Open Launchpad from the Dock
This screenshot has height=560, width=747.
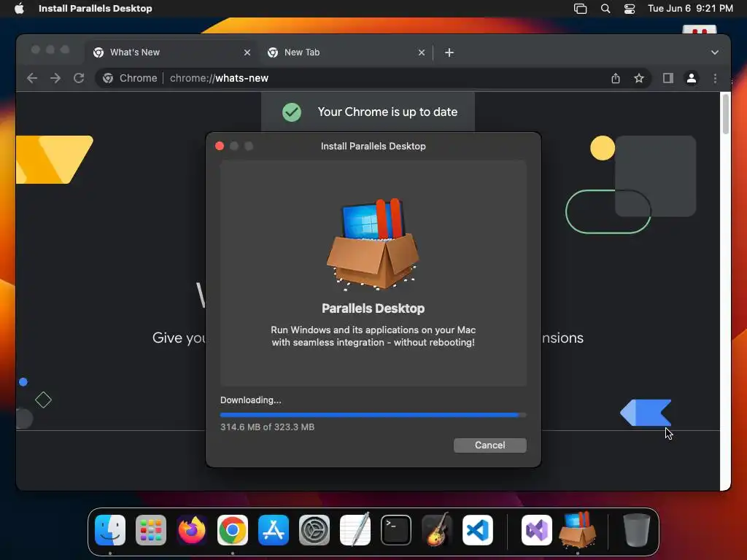pos(151,530)
